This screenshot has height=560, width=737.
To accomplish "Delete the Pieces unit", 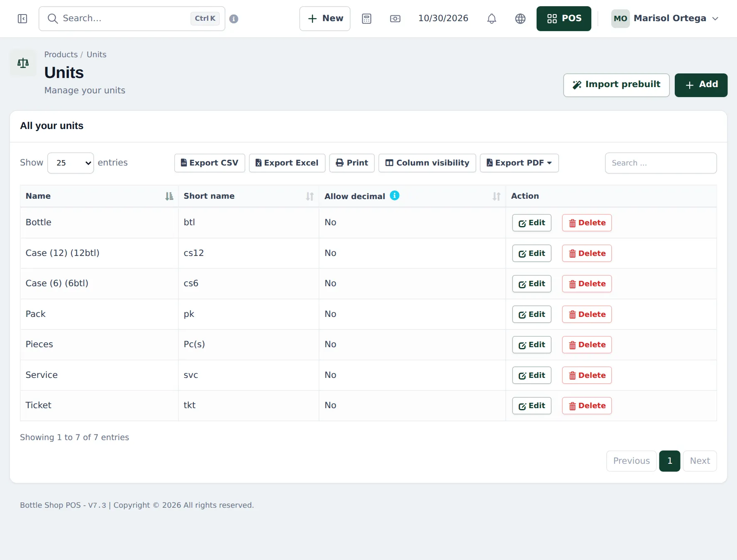I will tap(587, 345).
